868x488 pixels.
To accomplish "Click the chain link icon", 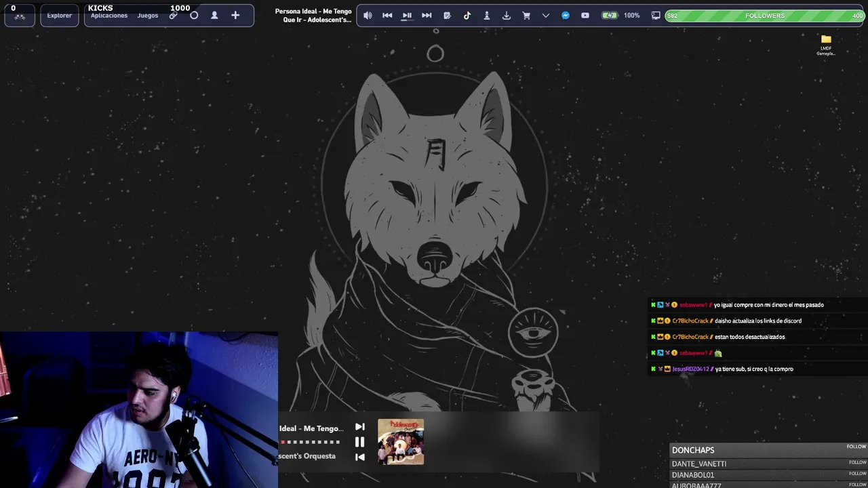I will click(x=174, y=16).
